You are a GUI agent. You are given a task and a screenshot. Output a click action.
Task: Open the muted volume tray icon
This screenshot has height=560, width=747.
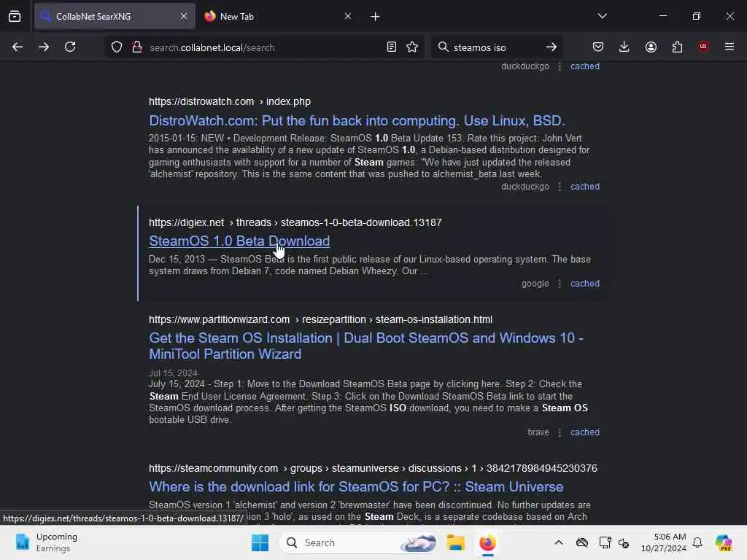coord(624,542)
